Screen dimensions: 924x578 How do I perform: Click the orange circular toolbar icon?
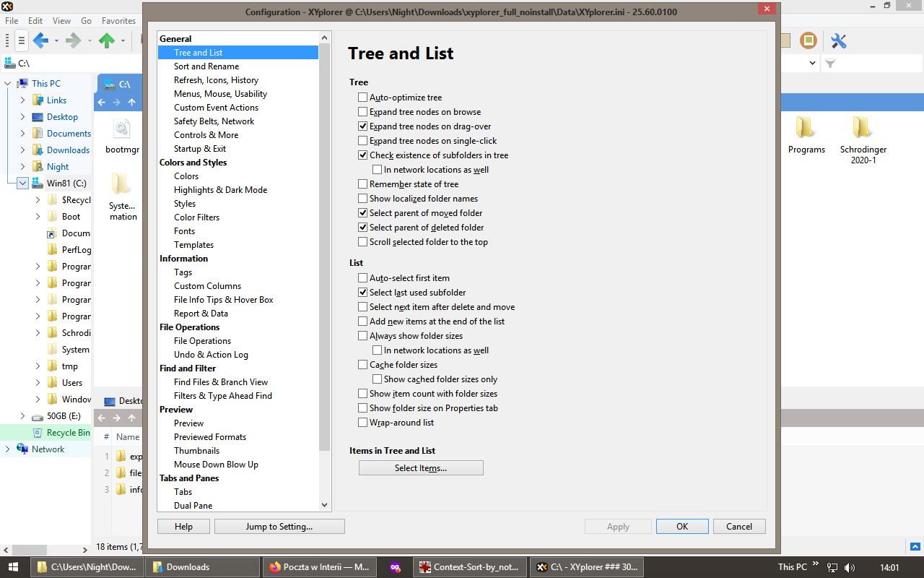click(x=808, y=41)
